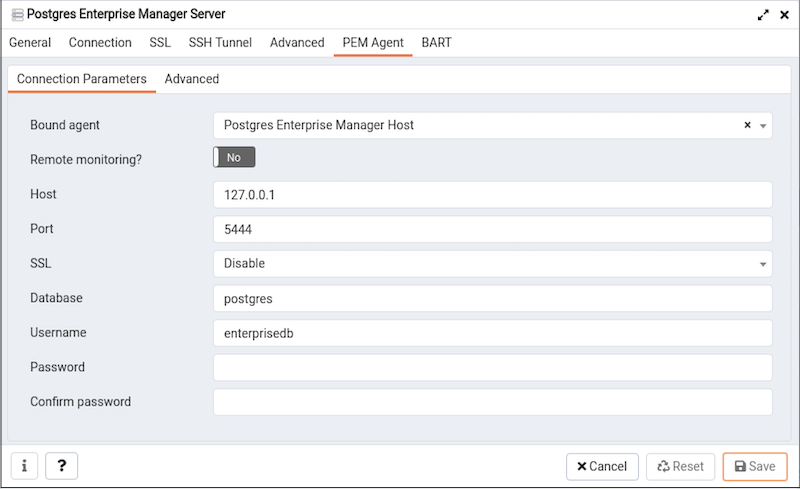
Task: Click the Remote monitoring? label
Action: 86,160
